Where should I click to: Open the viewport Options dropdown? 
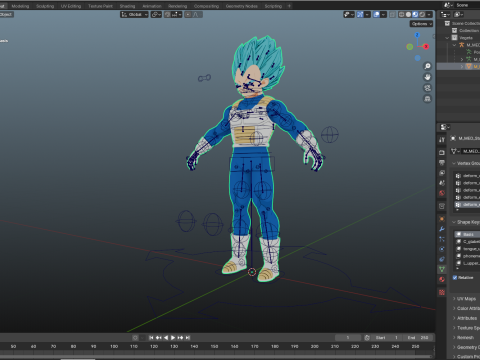tap(421, 24)
